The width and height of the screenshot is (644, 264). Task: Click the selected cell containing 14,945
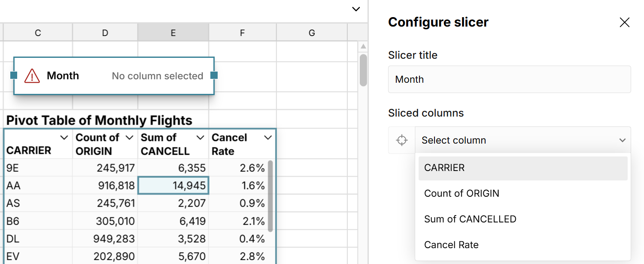(173, 186)
